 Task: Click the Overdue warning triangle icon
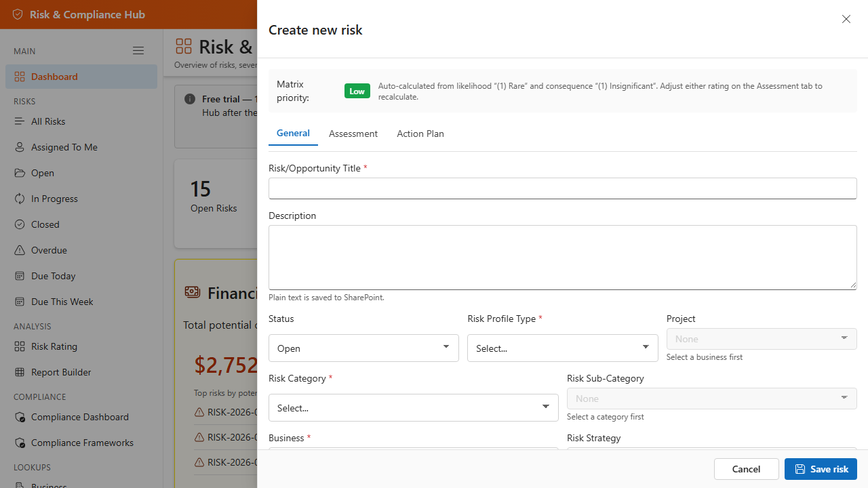tap(20, 250)
